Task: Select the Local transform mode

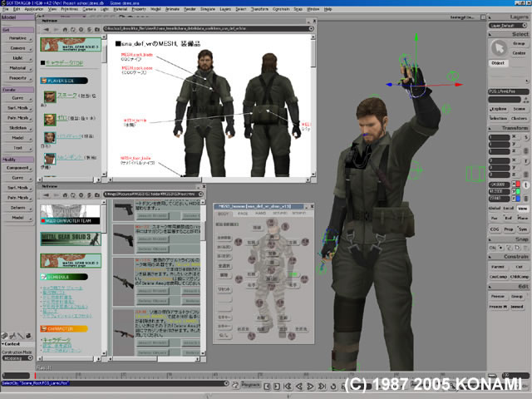Action: pos(508,209)
